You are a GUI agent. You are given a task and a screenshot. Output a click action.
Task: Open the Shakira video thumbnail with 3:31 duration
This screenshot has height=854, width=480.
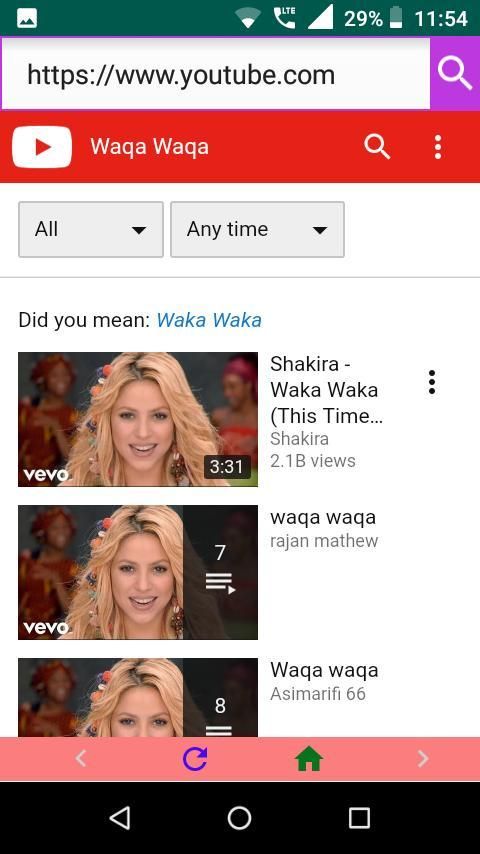click(x=138, y=419)
